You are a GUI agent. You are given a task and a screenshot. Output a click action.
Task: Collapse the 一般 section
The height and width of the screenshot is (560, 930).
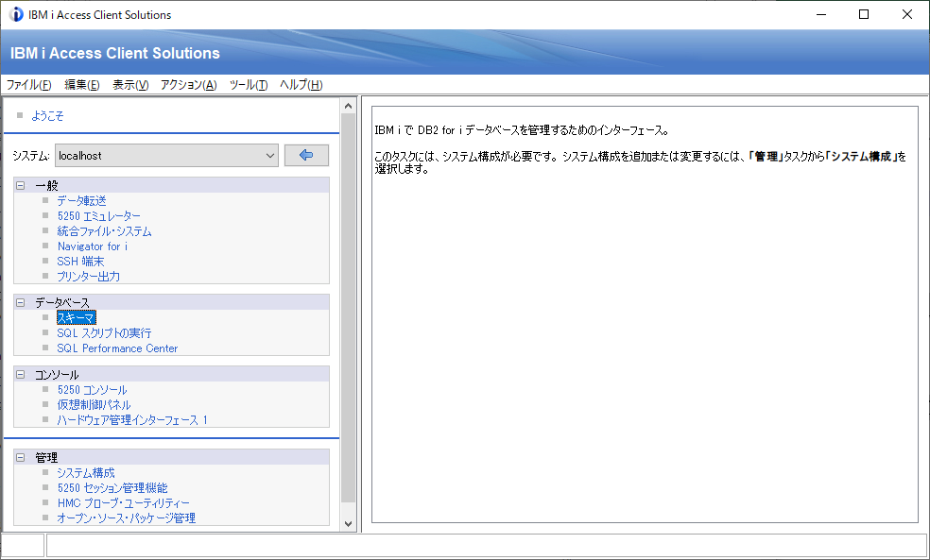[x=20, y=185]
